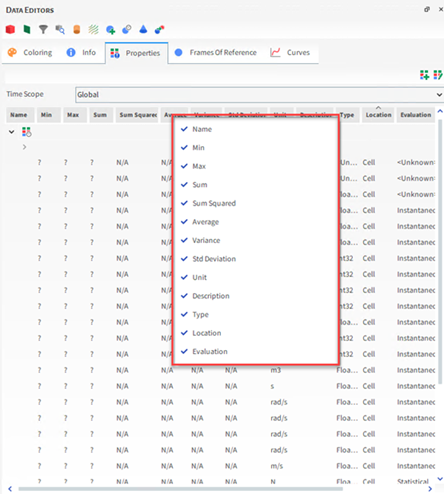The image size is (444, 494).
Task: Sort by the Evaluation column header
Action: (x=416, y=115)
